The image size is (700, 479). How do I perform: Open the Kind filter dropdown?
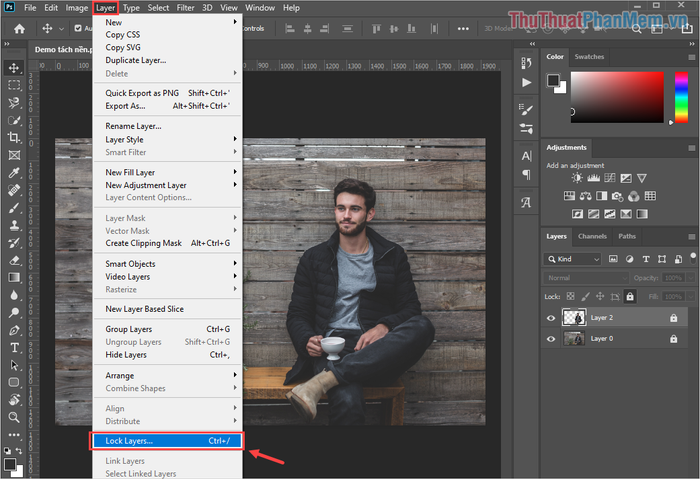(x=572, y=259)
